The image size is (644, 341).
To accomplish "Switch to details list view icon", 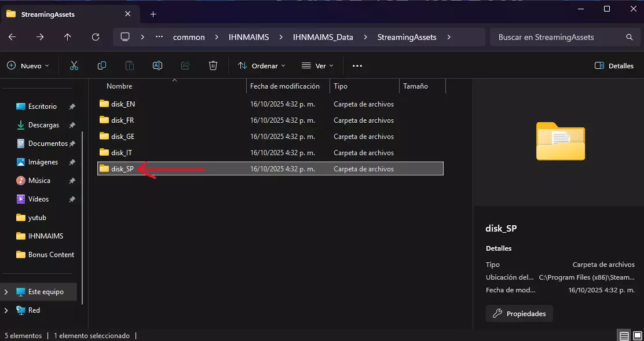I will point(624,335).
